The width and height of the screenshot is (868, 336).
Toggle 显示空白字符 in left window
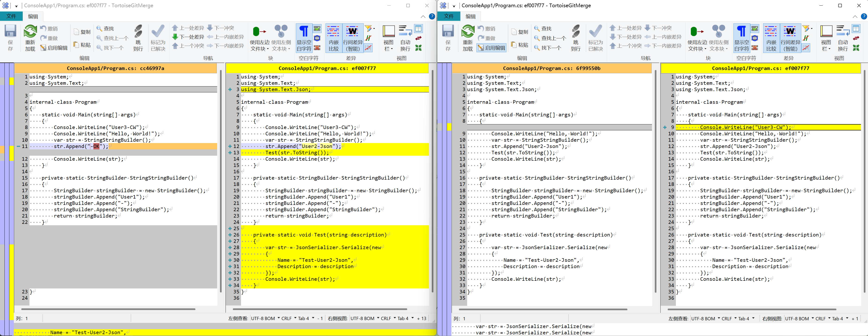tap(304, 38)
